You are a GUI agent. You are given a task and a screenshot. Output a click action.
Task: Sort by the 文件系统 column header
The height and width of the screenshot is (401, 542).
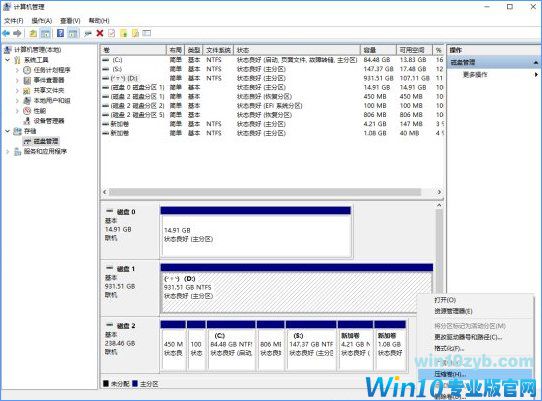218,50
